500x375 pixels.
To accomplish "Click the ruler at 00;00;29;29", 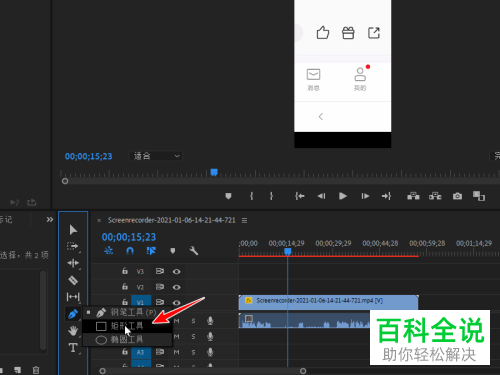I will pos(333,243).
